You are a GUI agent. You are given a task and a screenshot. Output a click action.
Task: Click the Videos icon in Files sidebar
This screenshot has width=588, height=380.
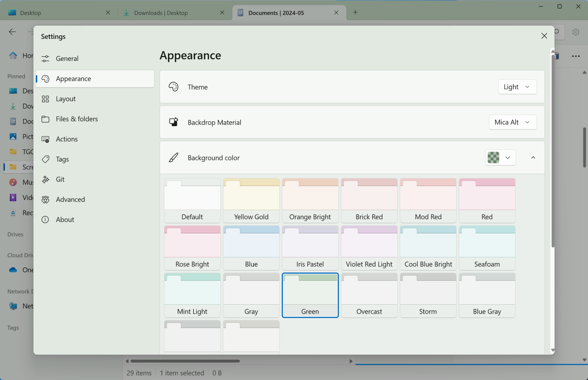click(x=13, y=198)
